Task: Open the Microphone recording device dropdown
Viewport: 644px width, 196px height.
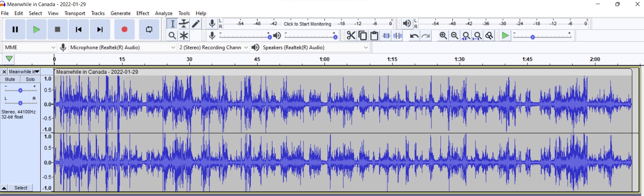Action: [123, 47]
